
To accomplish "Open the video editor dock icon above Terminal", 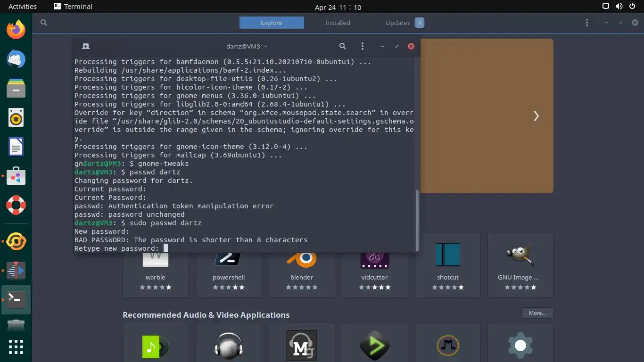I will (16, 271).
